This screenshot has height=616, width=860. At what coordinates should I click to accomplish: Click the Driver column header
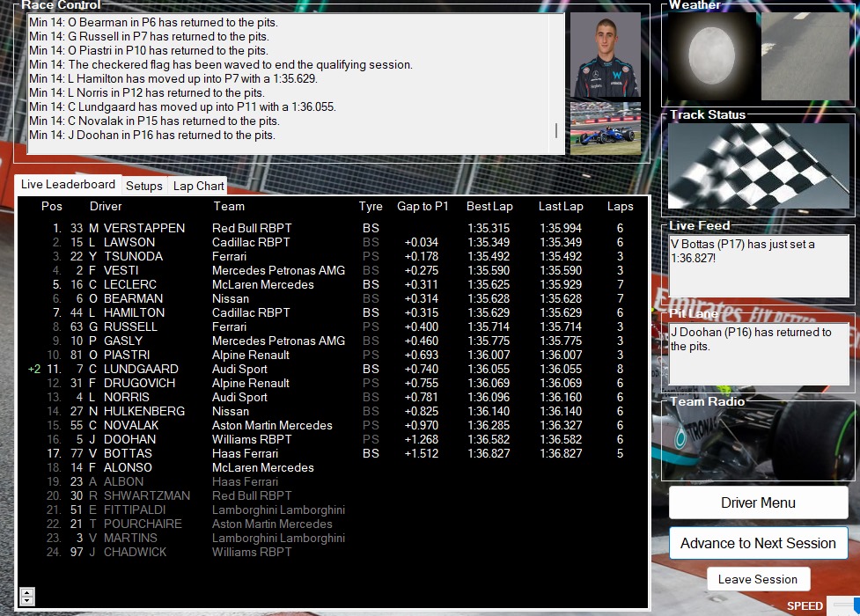106,206
